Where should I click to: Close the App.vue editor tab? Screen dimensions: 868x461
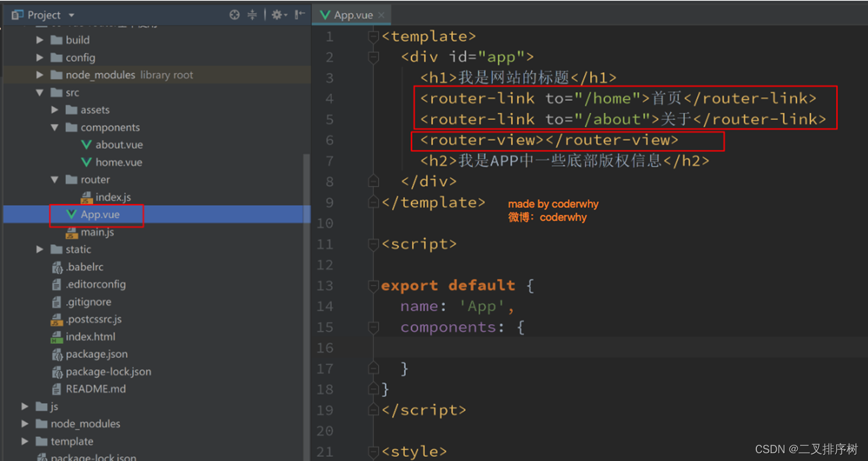coord(382,15)
